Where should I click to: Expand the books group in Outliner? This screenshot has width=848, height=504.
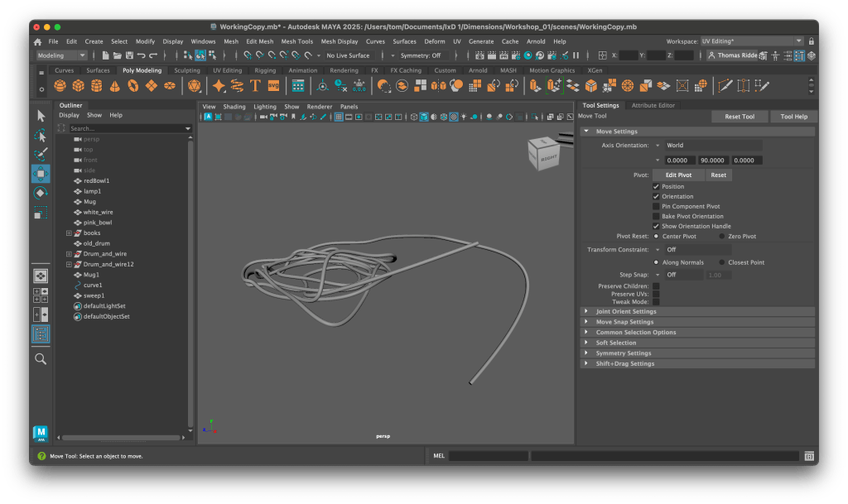(x=70, y=233)
